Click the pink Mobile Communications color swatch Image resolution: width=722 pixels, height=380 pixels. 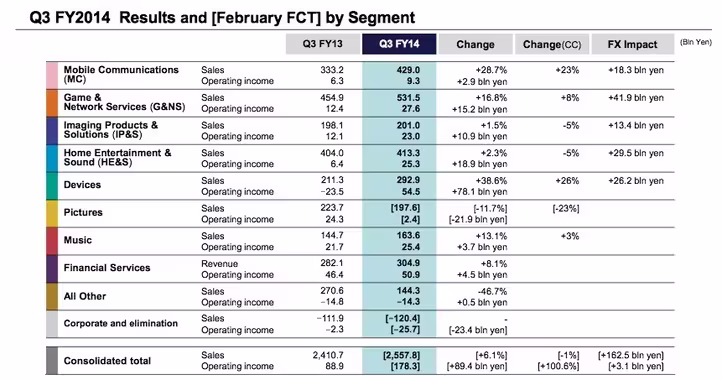(x=52, y=76)
